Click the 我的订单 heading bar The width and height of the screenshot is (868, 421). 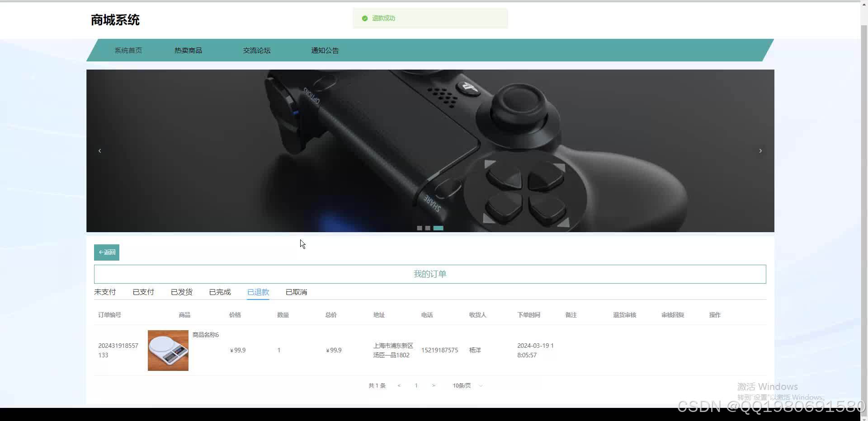[430, 274]
